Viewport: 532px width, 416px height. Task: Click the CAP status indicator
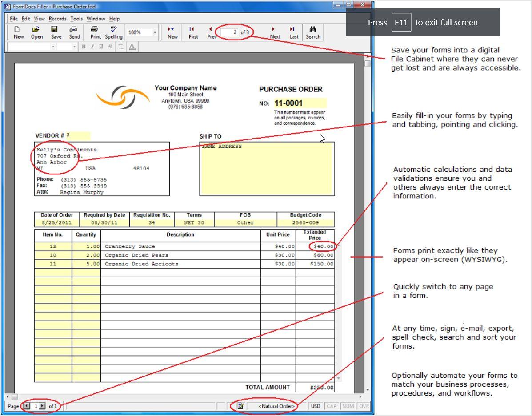point(332,406)
